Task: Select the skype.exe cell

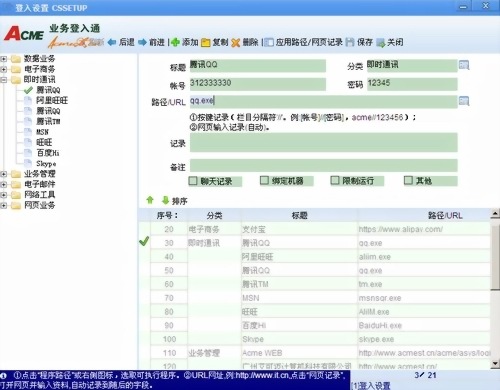Action: (x=424, y=339)
